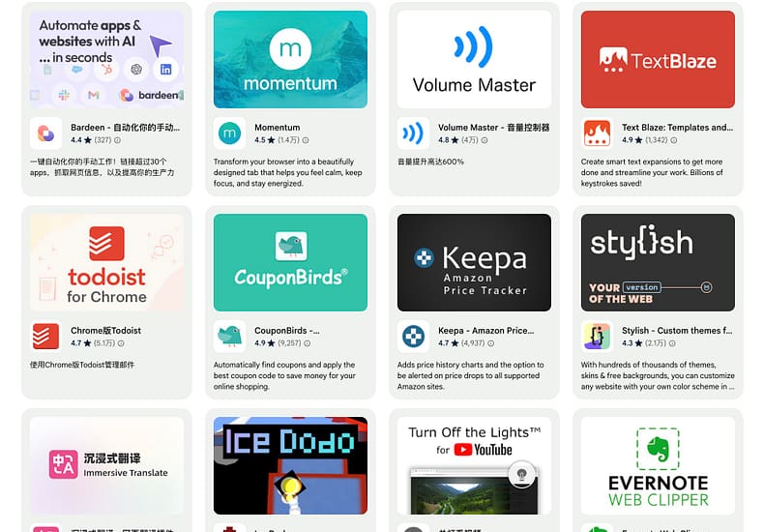Viewport: 764px width, 532px height.
Task: Open the Evernote Web Clipper banner
Action: [x=658, y=466]
